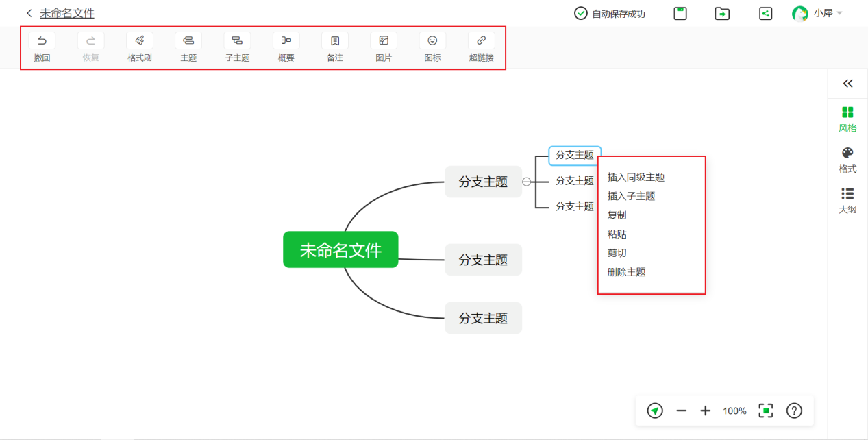This screenshot has height=440, width=868.
Task: Select the 格式刷 format painter tool
Action: coord(139,47)
